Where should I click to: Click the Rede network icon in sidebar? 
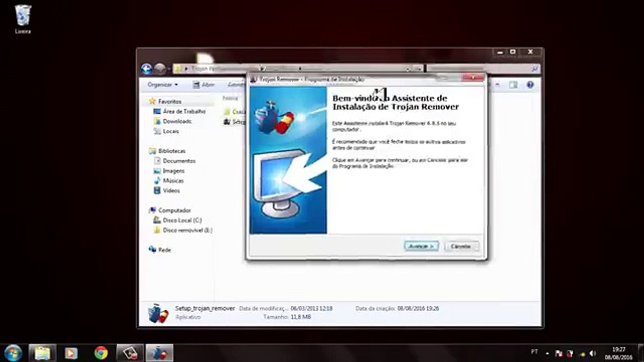coord(152,250)
